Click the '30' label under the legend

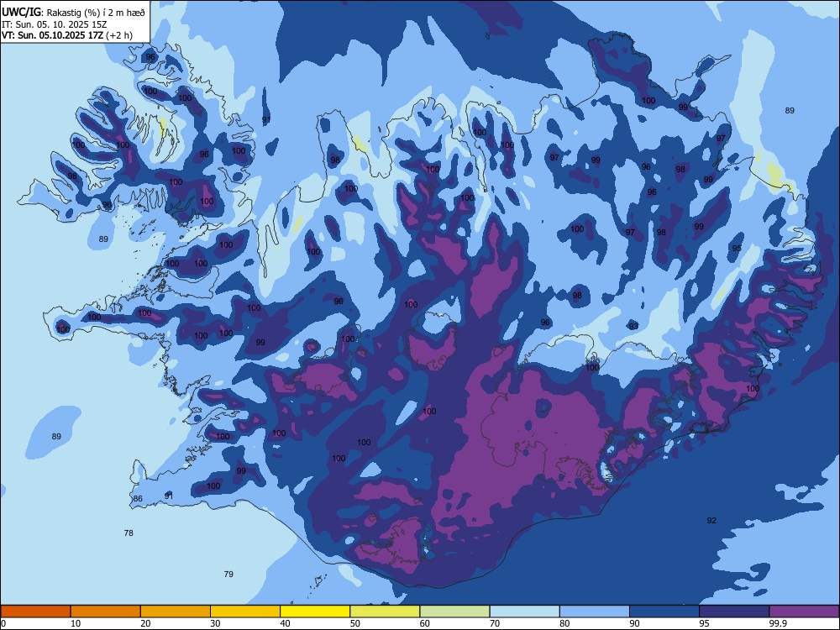click(215, 623)
